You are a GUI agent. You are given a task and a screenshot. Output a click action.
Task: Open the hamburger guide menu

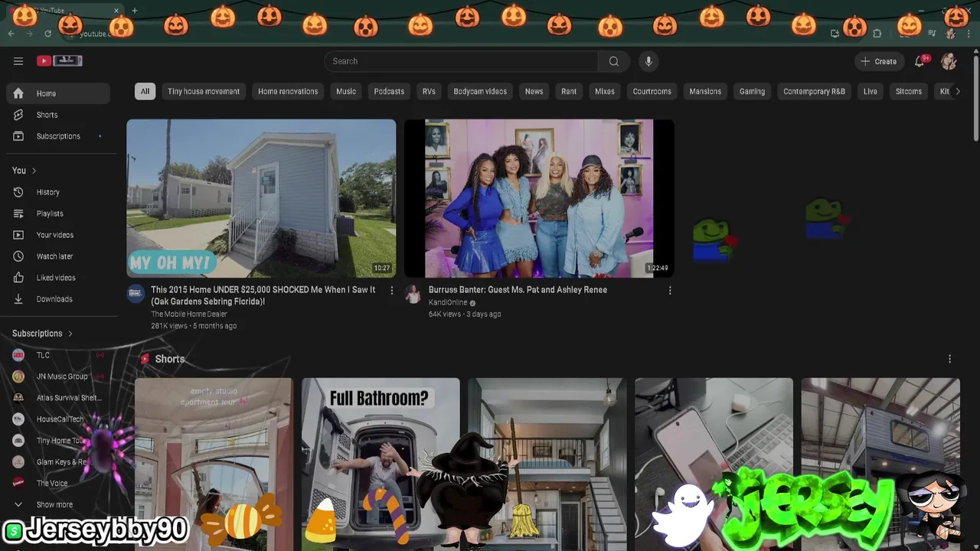point(18,61)
